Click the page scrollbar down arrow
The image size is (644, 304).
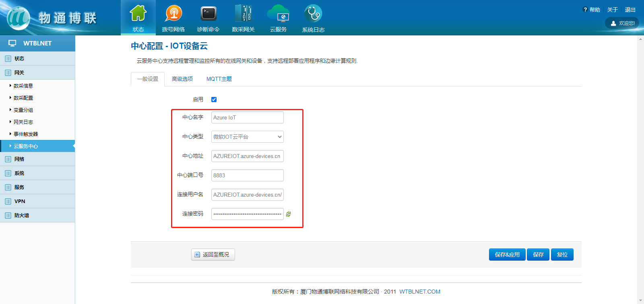[x=640, y=300]
